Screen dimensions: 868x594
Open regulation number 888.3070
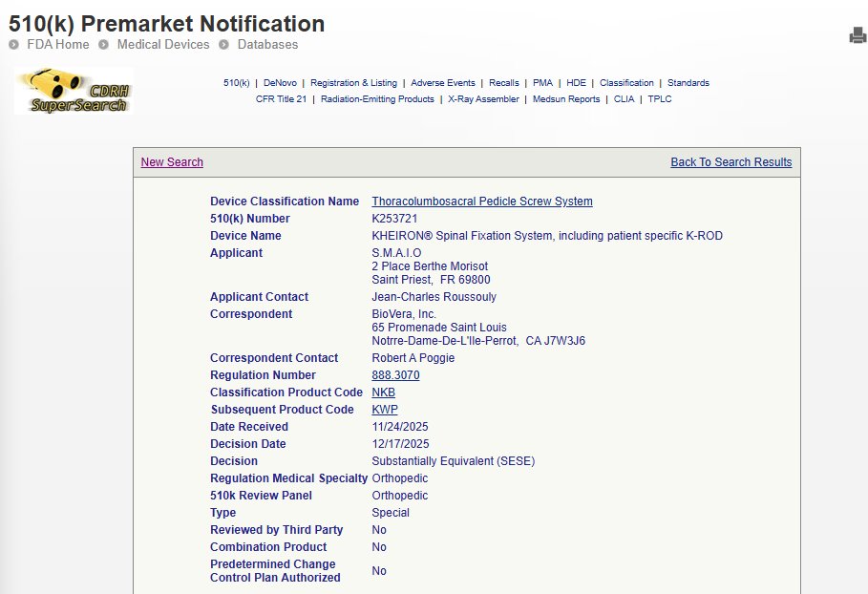[x=395, y=375]
